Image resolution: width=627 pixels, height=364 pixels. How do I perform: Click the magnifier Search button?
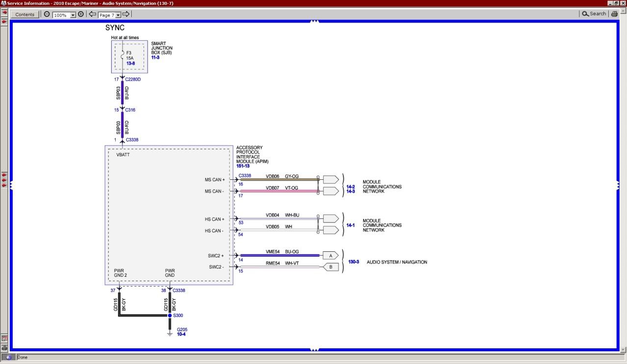coord(594,14)
